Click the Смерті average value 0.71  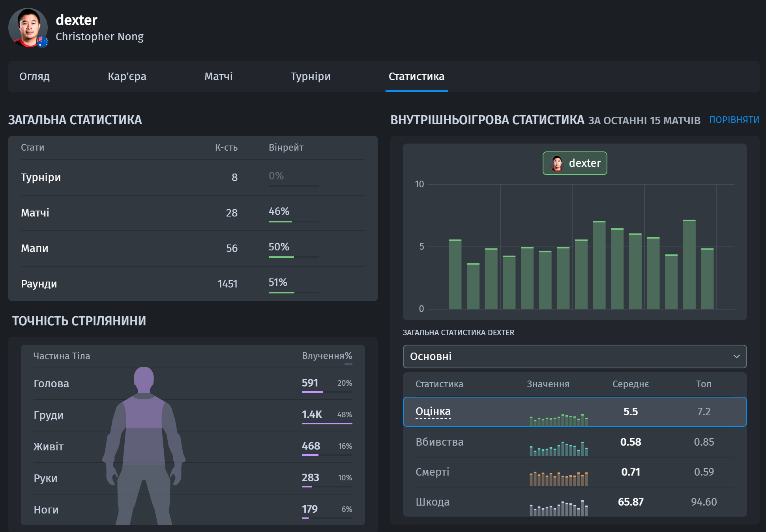(x=631, y=472)
